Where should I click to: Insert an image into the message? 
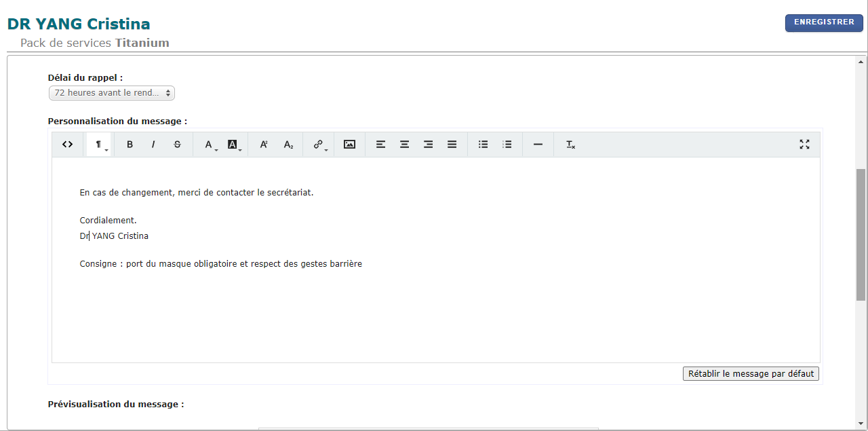click(349, 144)
